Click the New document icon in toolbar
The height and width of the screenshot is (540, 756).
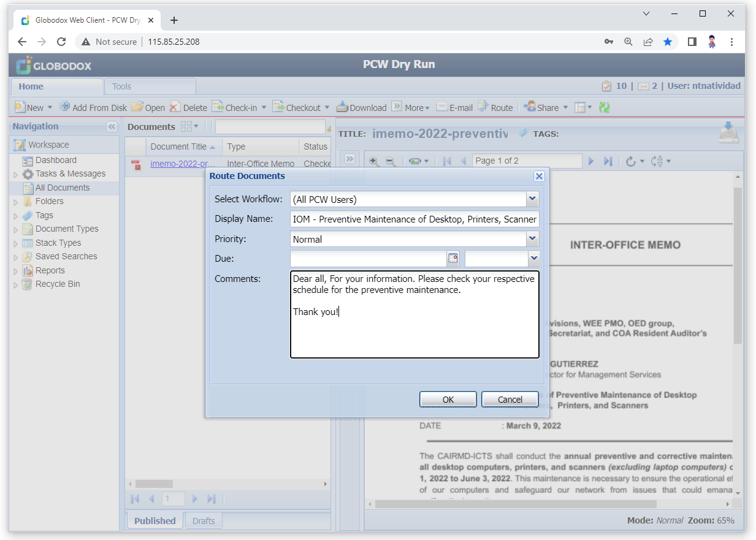20,107
